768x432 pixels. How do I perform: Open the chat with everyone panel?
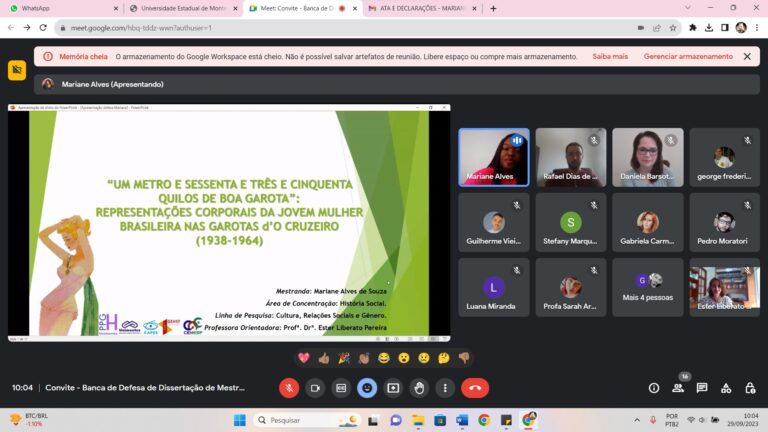[x=702, y=388]
